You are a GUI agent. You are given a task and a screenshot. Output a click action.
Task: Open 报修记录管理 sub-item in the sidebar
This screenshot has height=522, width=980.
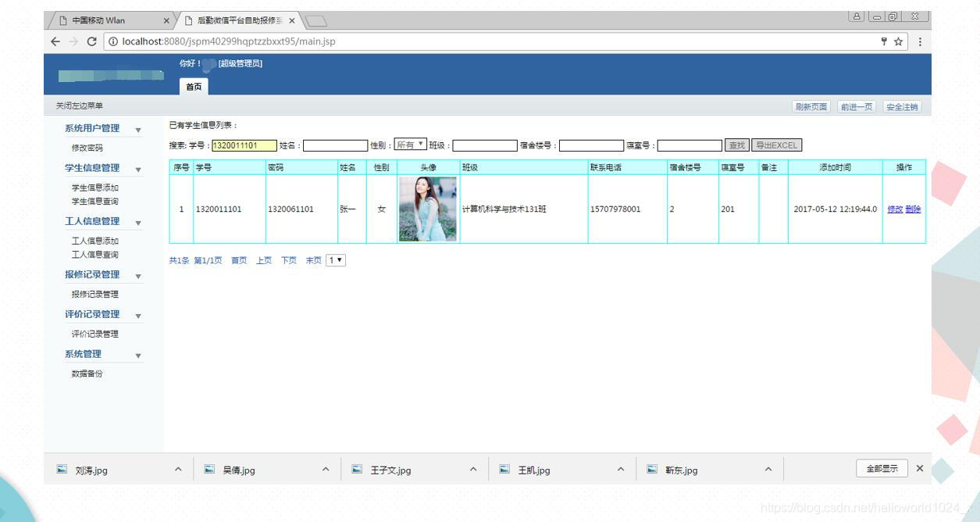(x=95, y=295)
